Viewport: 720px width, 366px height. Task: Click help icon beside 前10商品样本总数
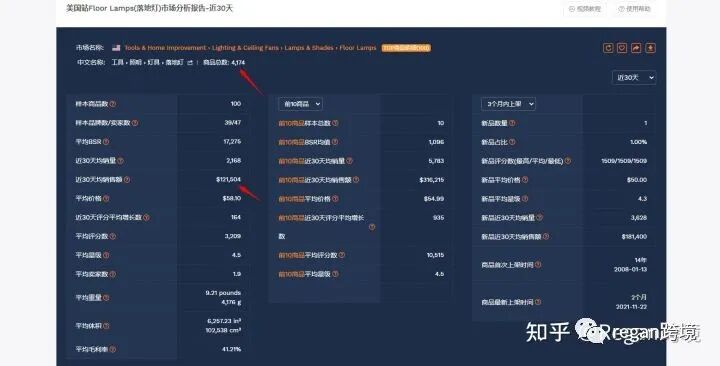pos(335,123)
